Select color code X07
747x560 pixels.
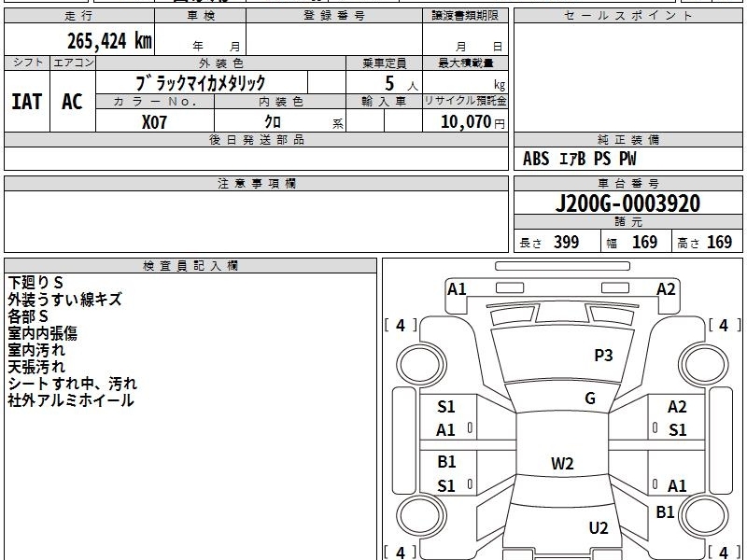(154, 122)
